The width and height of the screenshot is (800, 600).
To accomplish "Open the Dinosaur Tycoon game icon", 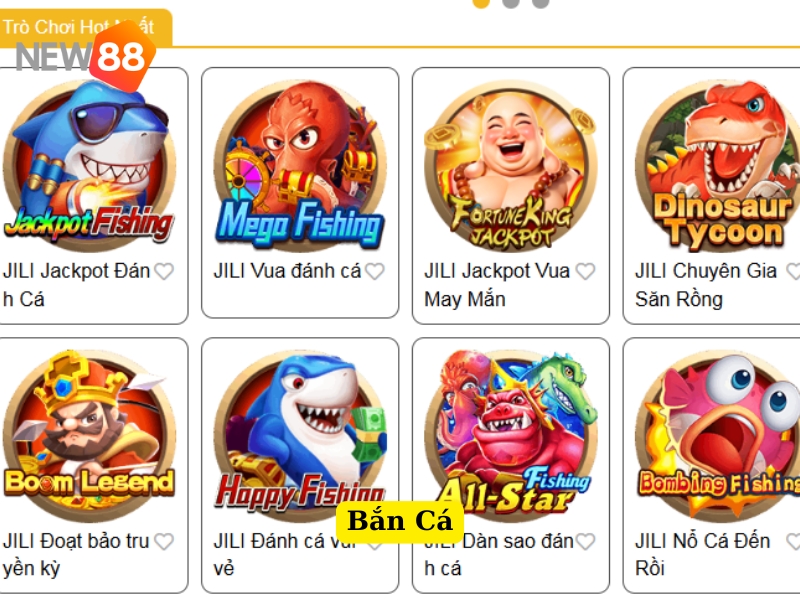I will (x=718, y=165).
